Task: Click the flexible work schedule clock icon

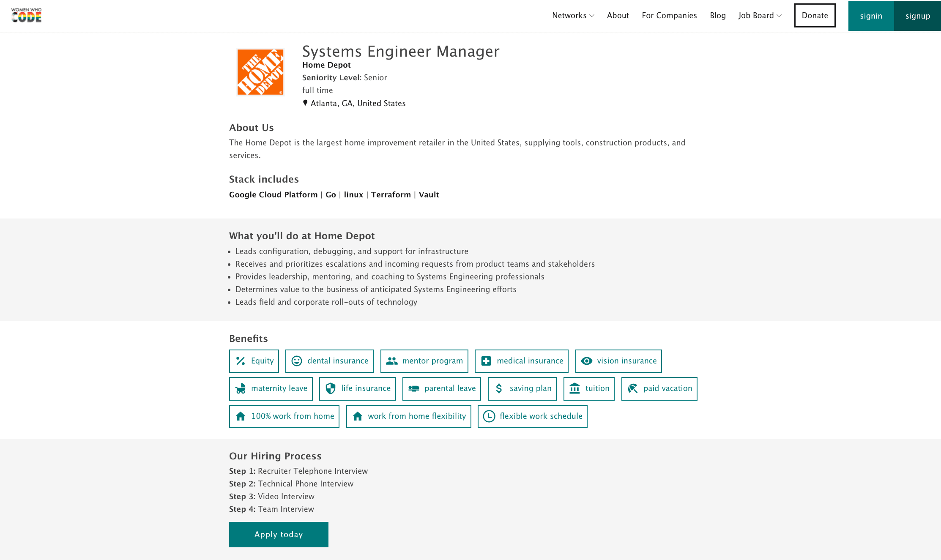Action: [489, 416]
